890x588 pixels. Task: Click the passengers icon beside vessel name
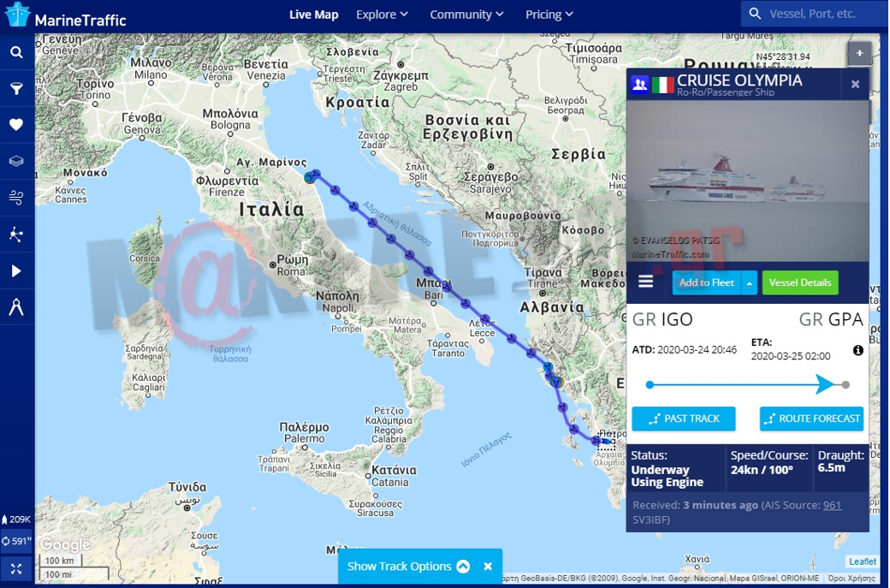coord(640,85)
